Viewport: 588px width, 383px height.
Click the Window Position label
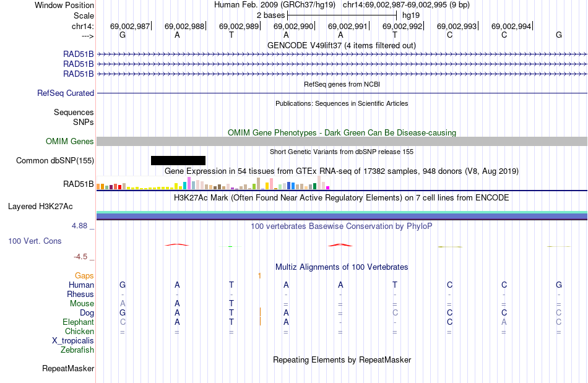click(64, 5)
